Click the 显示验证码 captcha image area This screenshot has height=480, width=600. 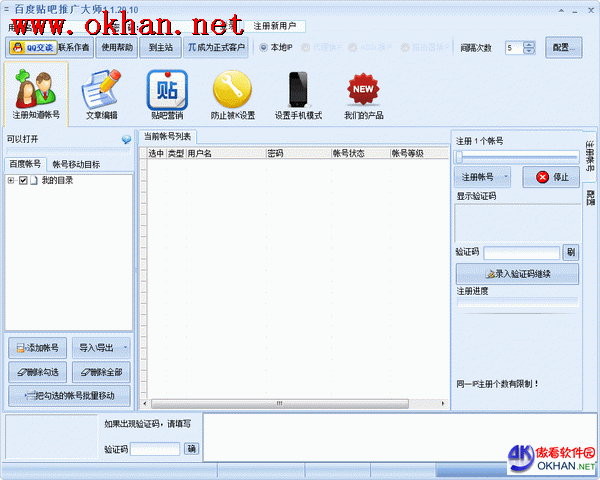pyautogui.click(x=517, y=223)
